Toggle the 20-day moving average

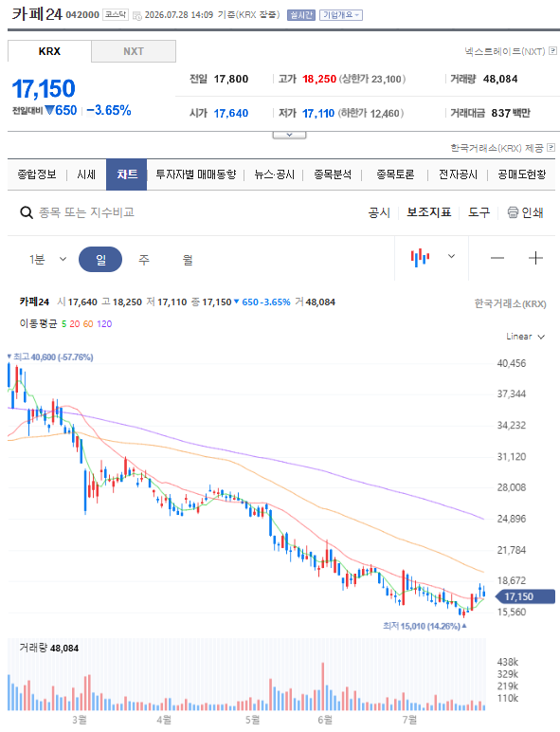75,324
